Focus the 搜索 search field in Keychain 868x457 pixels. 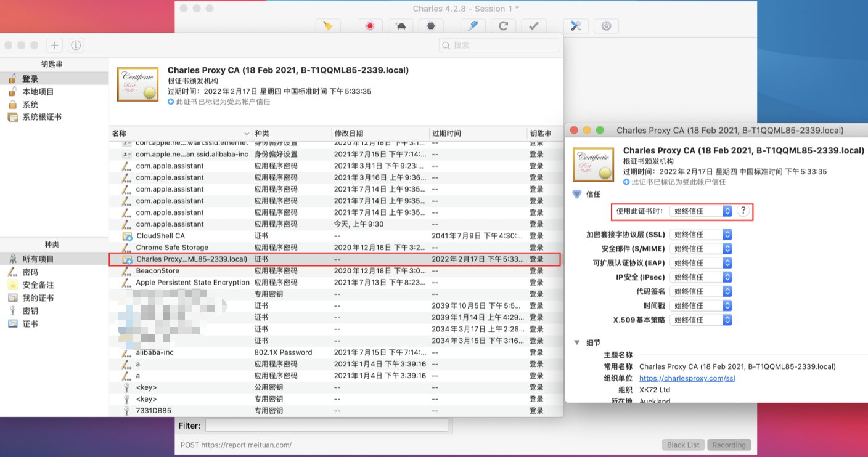499,45
